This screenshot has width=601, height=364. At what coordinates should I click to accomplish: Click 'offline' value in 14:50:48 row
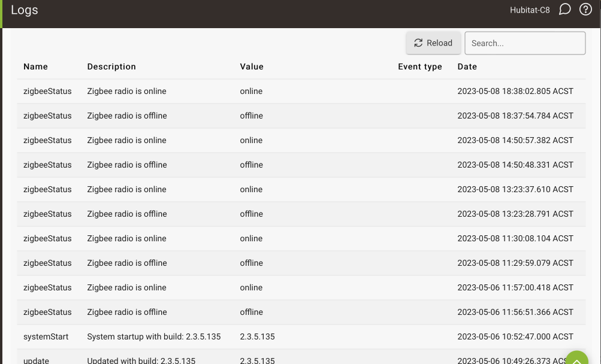tap(252, 165)
